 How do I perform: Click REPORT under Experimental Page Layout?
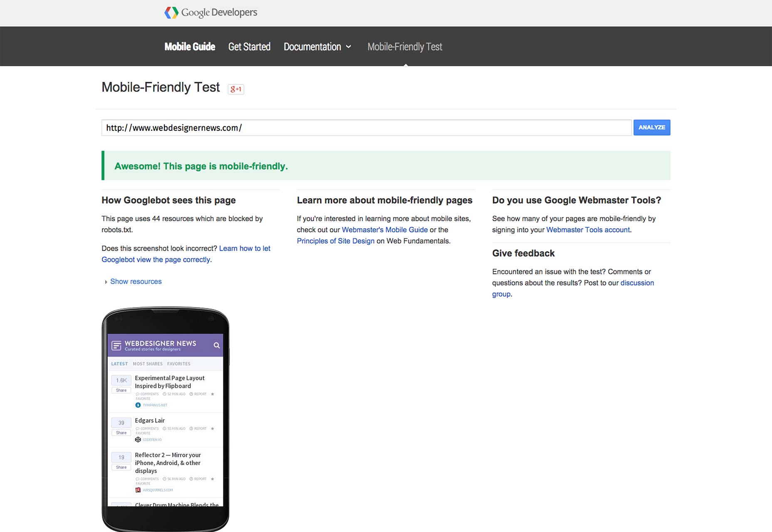[198, 394]
